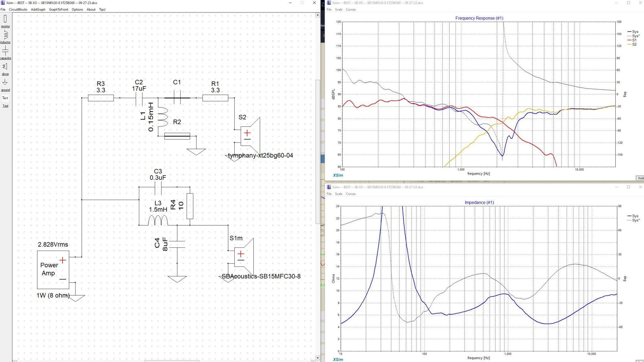Click the tymphany-xt25bg60-04 driver label
The height and width of the screenshot is (362, 644).
point(260,155)
